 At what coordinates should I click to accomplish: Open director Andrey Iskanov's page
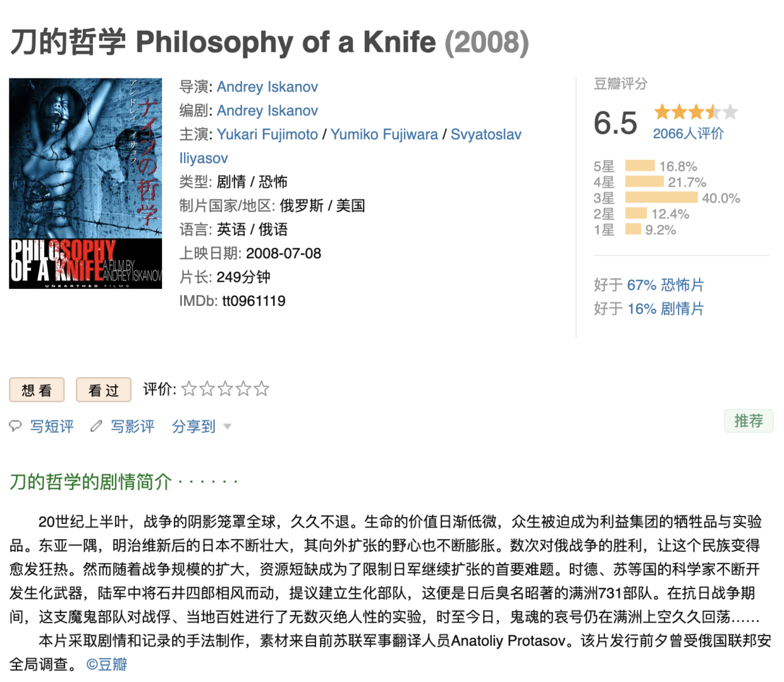tap(267, 87)
